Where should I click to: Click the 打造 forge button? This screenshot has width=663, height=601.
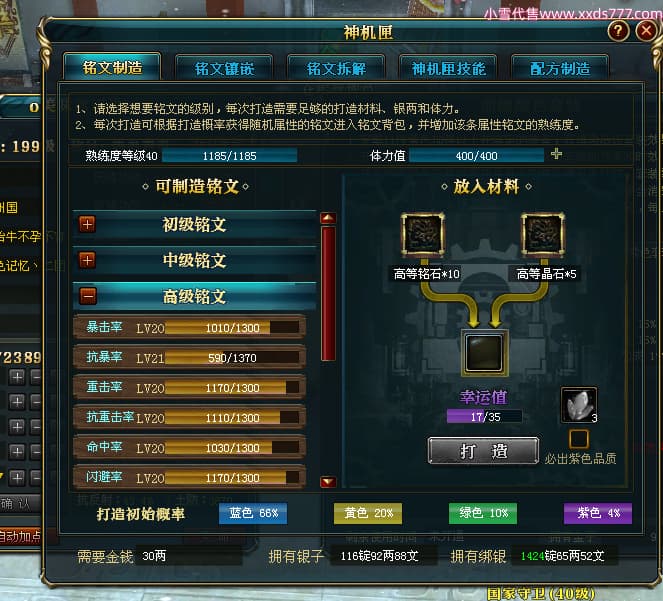coord(483,451)
